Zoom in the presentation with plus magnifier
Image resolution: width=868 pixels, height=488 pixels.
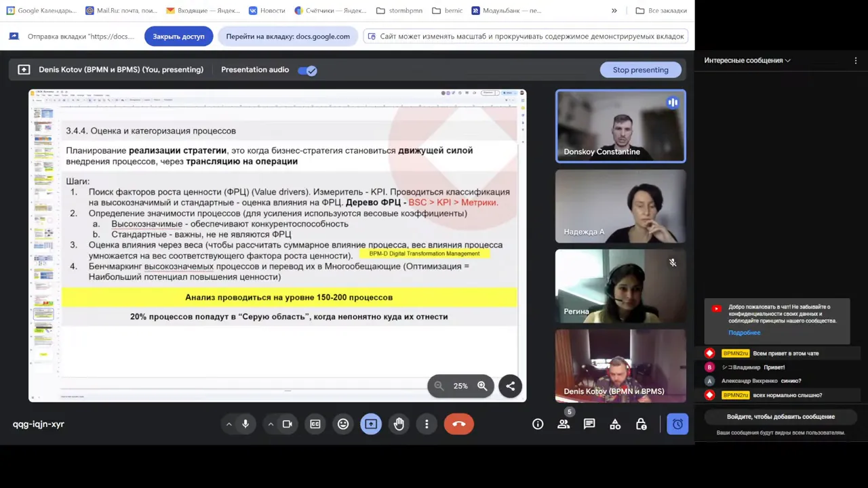[482, 386]
